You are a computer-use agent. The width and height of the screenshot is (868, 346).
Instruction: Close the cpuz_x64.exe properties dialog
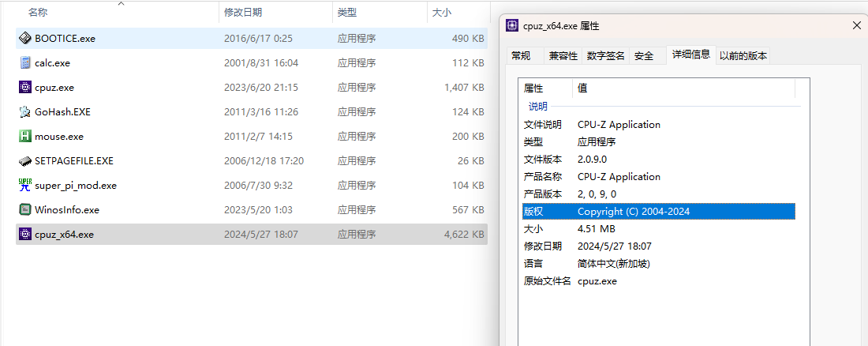(x=857, y=25)
